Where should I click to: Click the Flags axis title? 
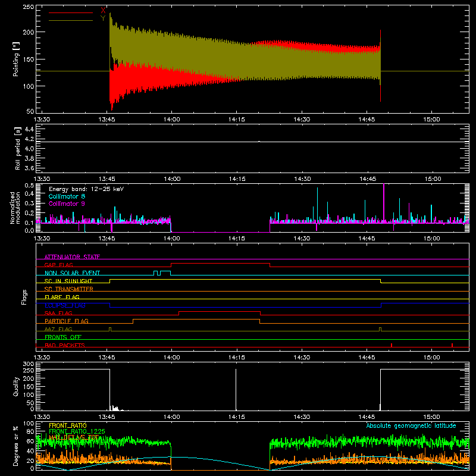click(24, 297)
